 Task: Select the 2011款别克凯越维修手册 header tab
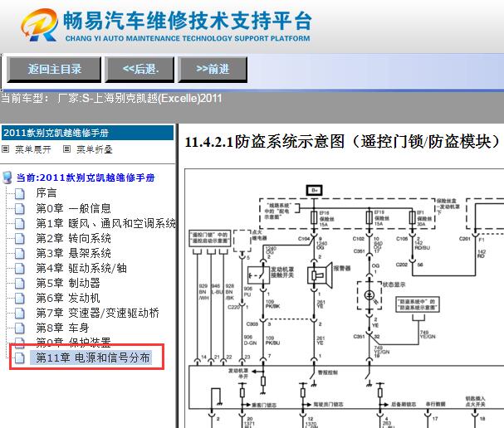(x=87, y=133)
